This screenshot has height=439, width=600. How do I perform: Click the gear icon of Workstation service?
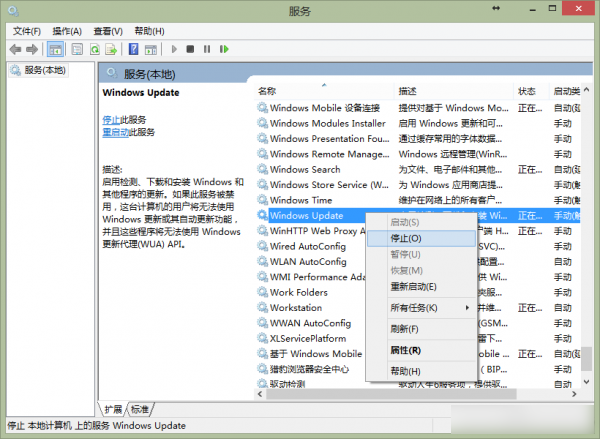(262, 307)
